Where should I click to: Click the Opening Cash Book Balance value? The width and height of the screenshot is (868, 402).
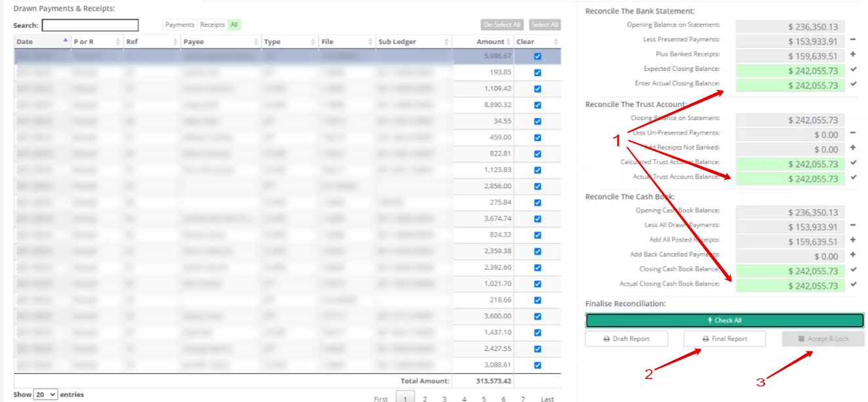tap(790, 212)
